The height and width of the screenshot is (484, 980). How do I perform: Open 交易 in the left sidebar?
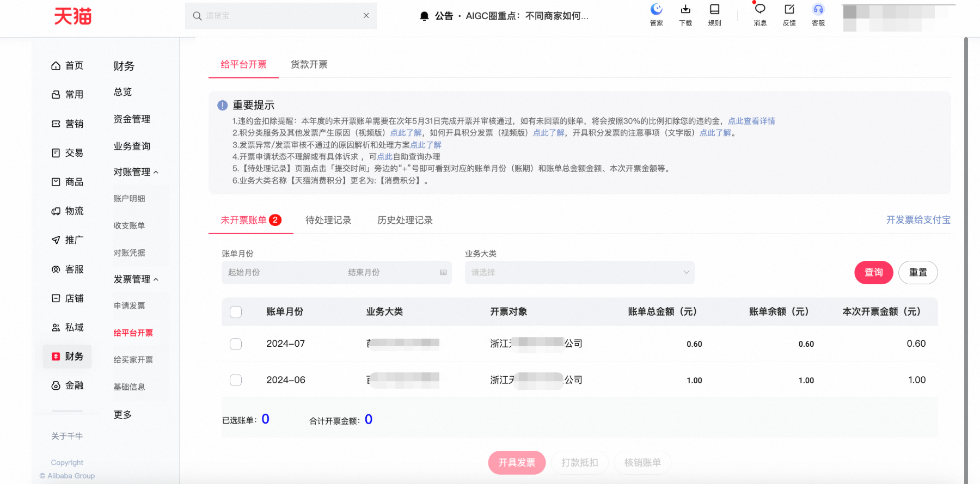point(68,153)
